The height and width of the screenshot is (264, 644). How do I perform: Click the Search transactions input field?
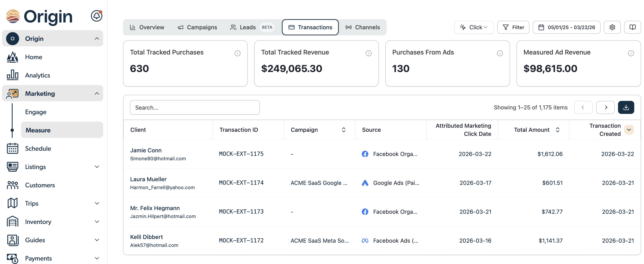(x=194, y=107)
